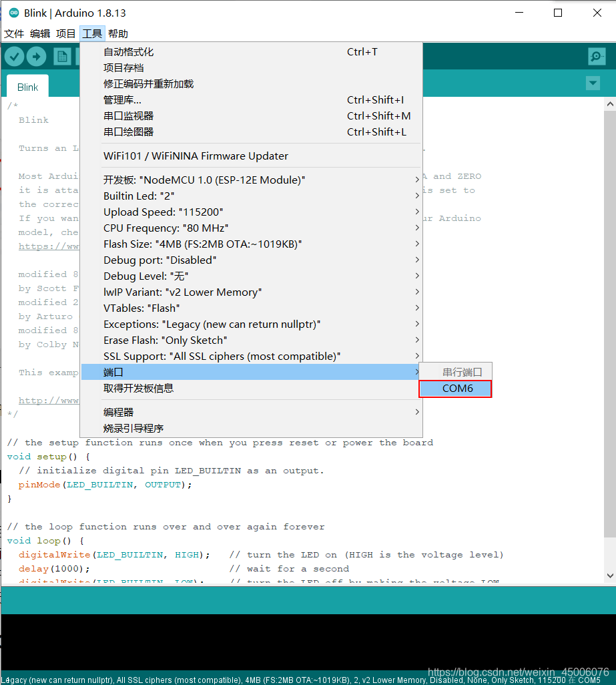This screenshot has width=616, height=685.
Task: Click the pinMode code line
Action: 105,485
